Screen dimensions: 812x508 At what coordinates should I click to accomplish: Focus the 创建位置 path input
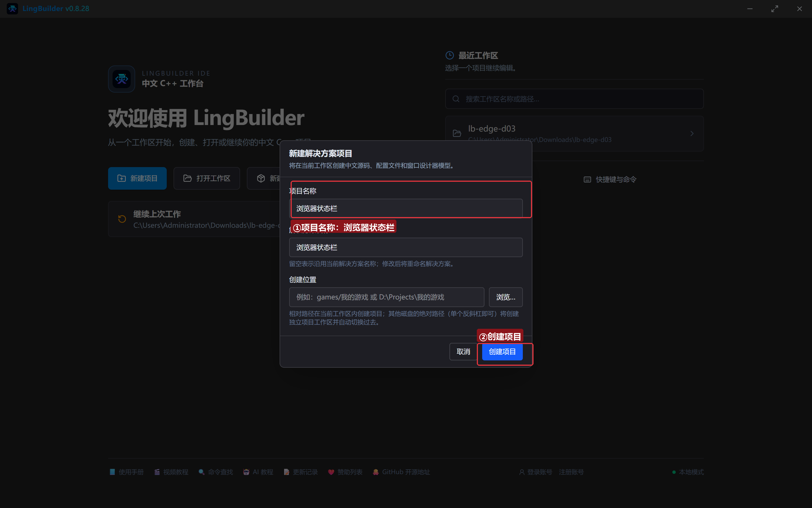(387, 297)
